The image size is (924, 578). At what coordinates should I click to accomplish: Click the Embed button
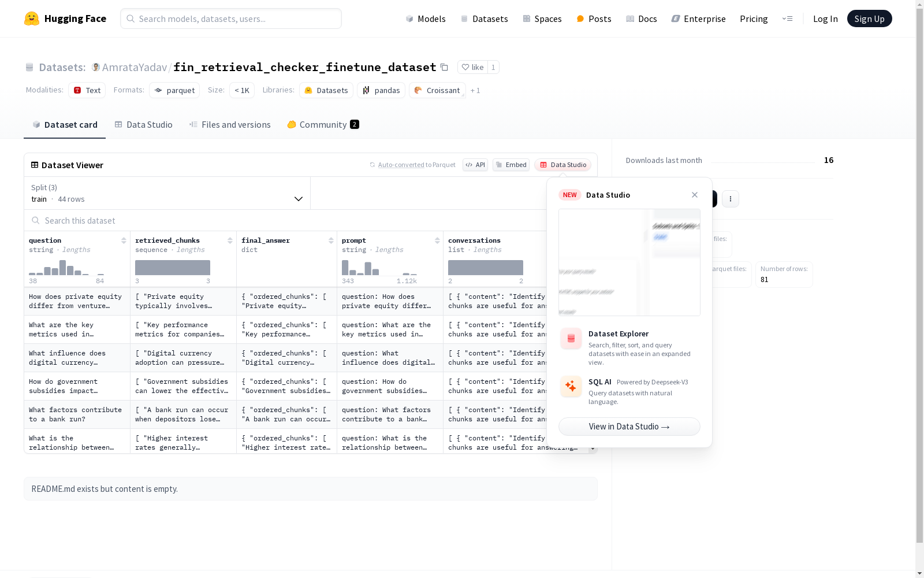(x=511, y=165)
